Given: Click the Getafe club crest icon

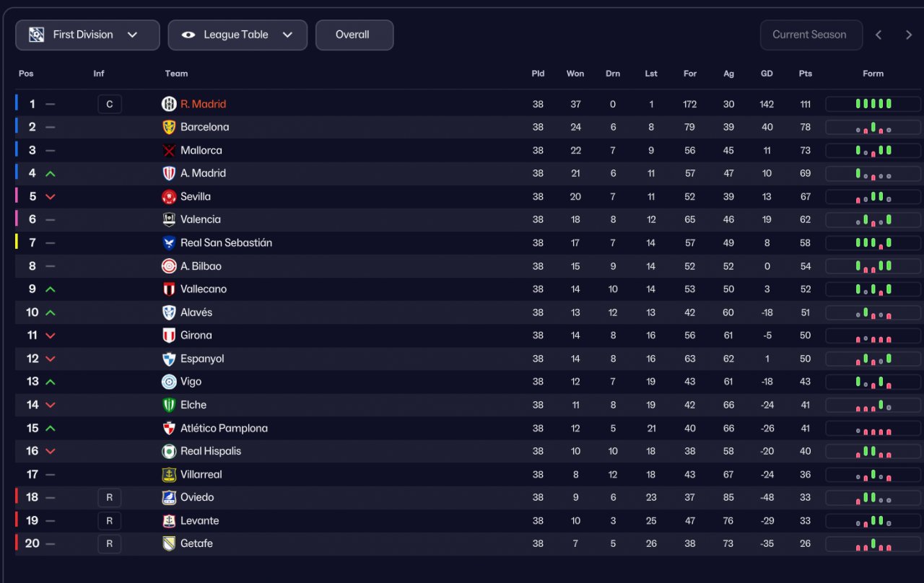Looking at the screenshot, I should (x=169, y=544).
